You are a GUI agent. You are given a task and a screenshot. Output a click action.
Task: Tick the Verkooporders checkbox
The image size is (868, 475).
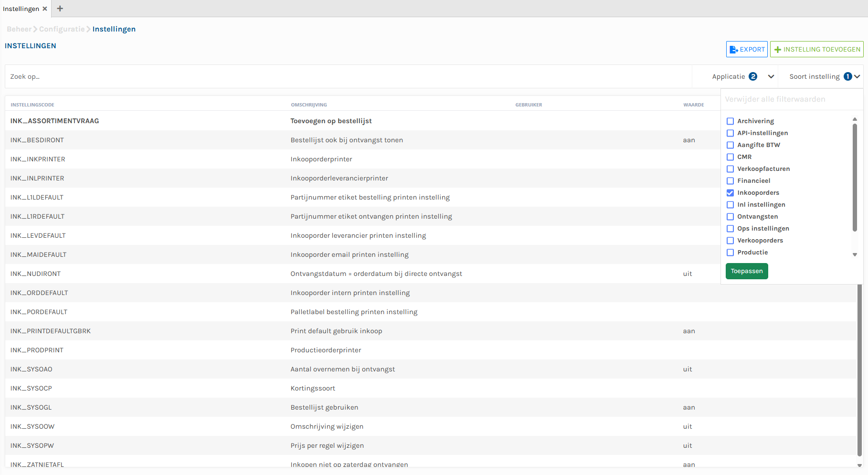730,241
